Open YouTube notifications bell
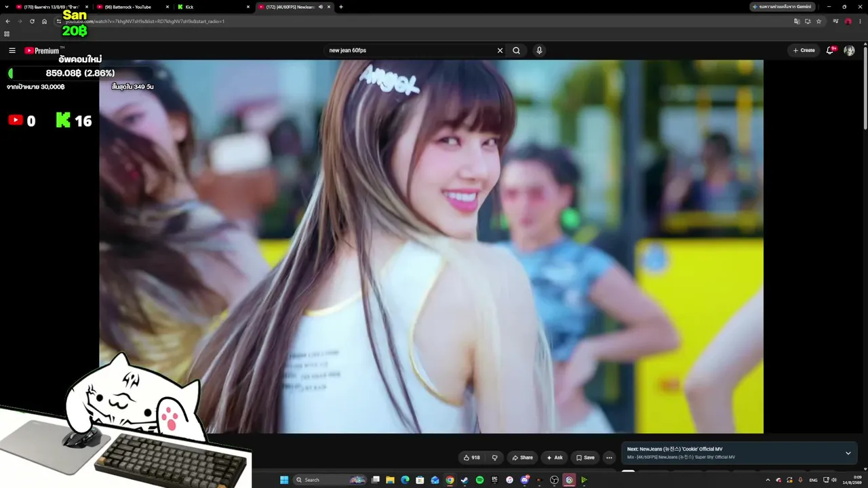The image size is (868, 488). (x=830, y=51)
